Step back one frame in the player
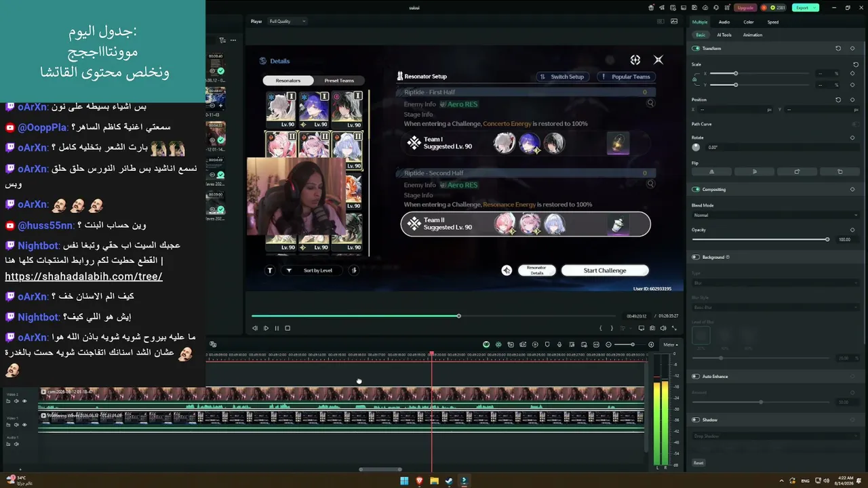The image size is (868, 488). point(255,328)
